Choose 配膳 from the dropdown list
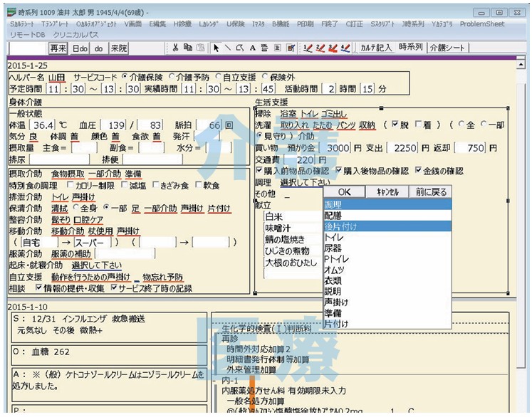This screenshot has width=532, height=417. pos(335,215)
